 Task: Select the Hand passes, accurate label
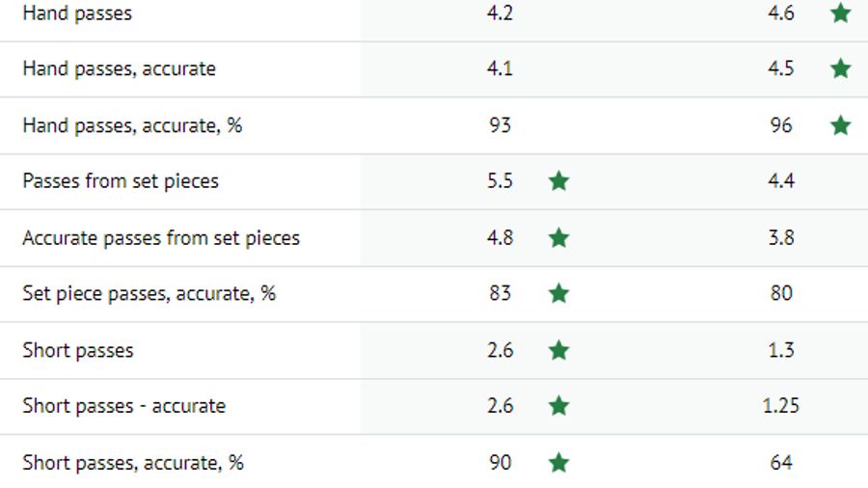tap(119, 68)
